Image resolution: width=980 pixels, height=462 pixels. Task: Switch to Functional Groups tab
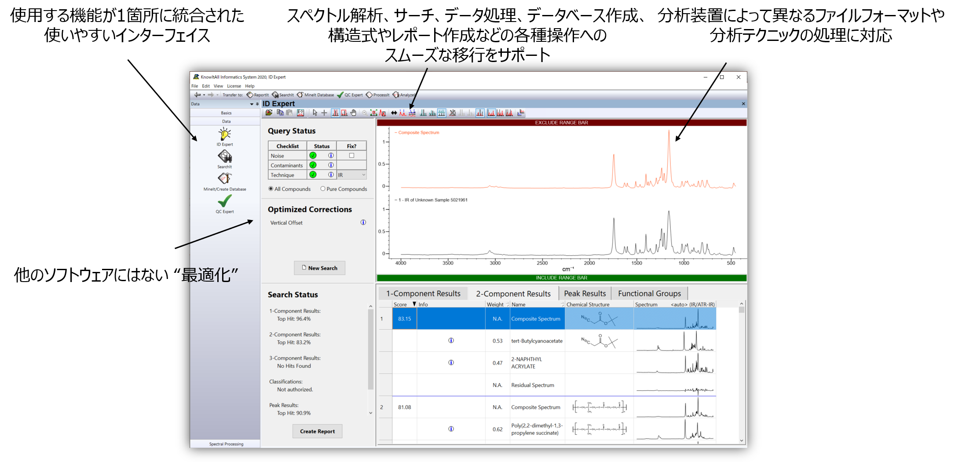coord(649,293)
